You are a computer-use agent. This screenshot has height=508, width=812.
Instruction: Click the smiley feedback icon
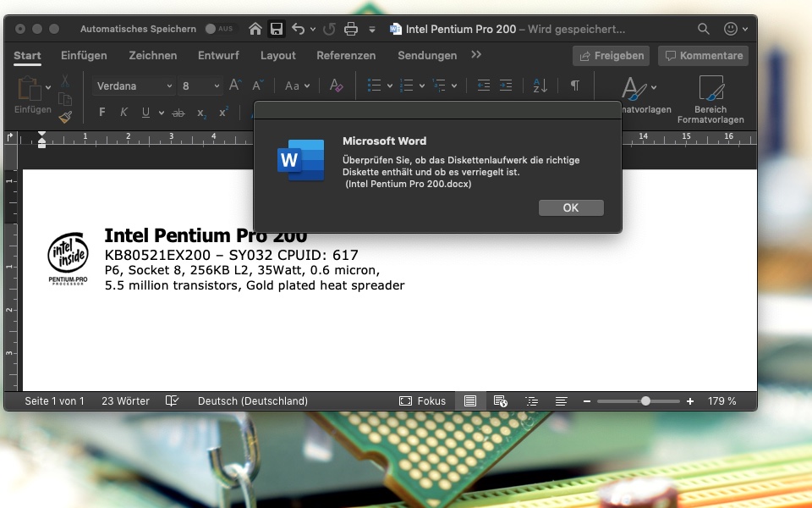point(730,29)
